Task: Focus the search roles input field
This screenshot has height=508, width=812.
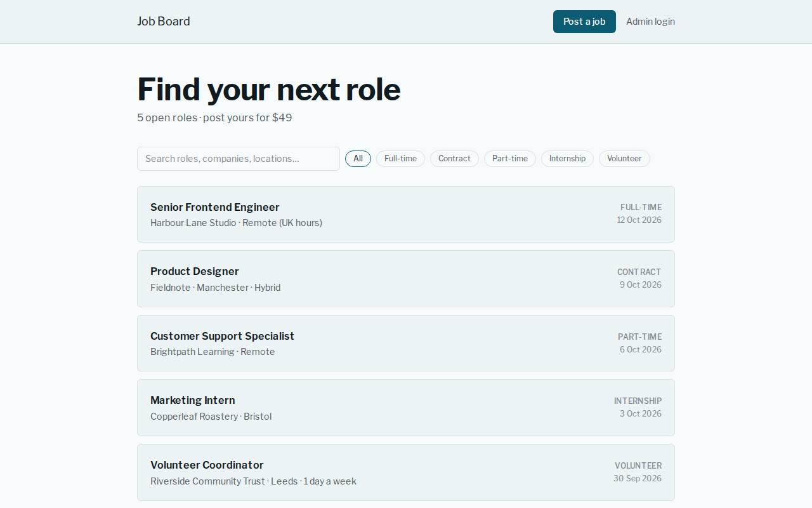Action: [239, 159]
